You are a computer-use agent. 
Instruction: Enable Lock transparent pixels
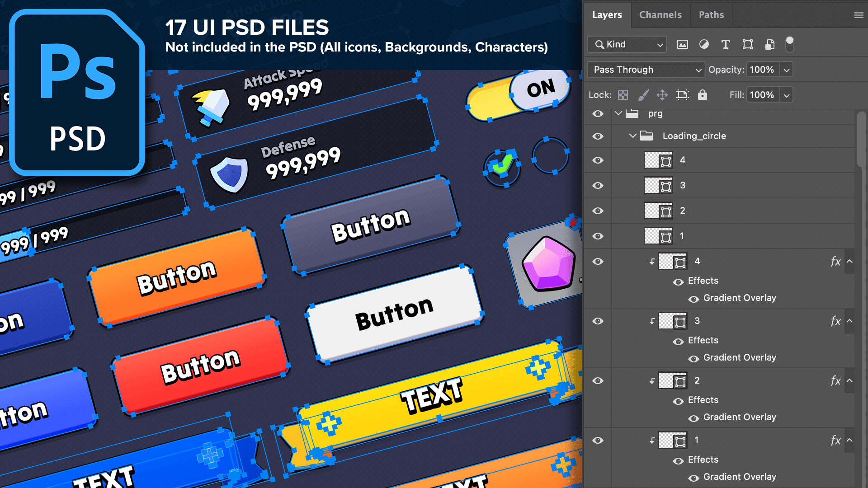623,95
